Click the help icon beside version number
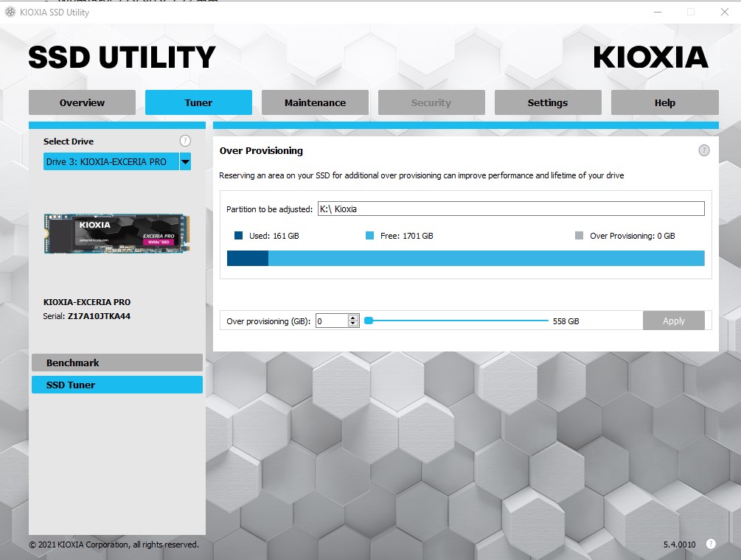This screenshot has height=560, width=741. click(710, 544)
